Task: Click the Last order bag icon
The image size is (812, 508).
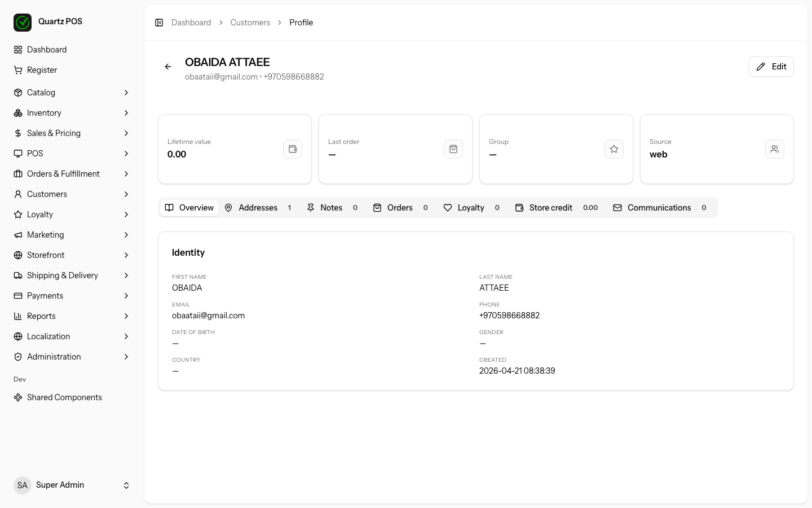Action: (x=453, y=149)
